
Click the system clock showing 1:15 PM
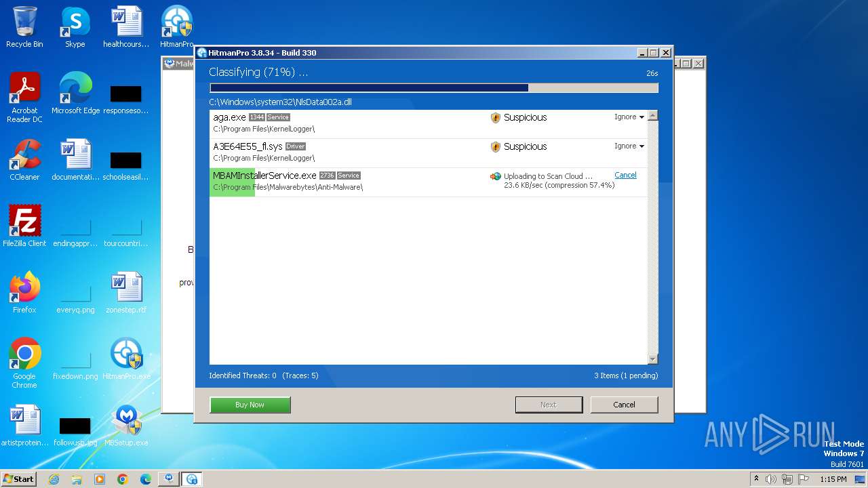pyautogui.click(x=833, y=479)
